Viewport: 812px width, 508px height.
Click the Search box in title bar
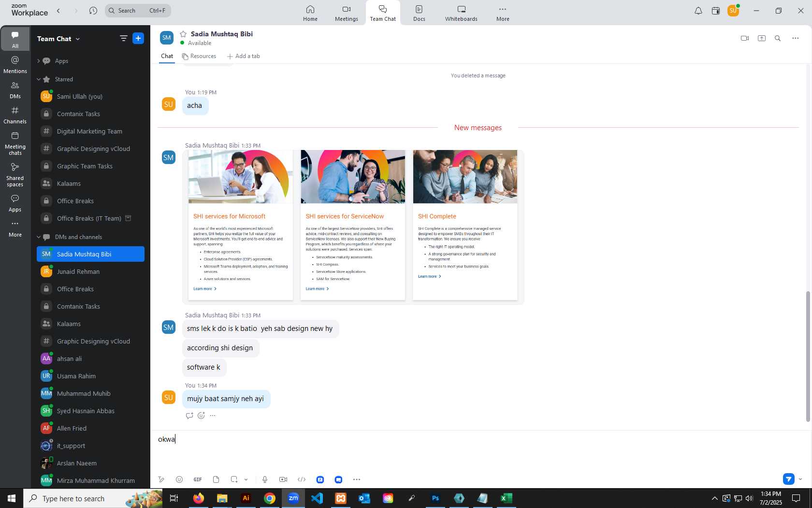[x=138, y=11]
